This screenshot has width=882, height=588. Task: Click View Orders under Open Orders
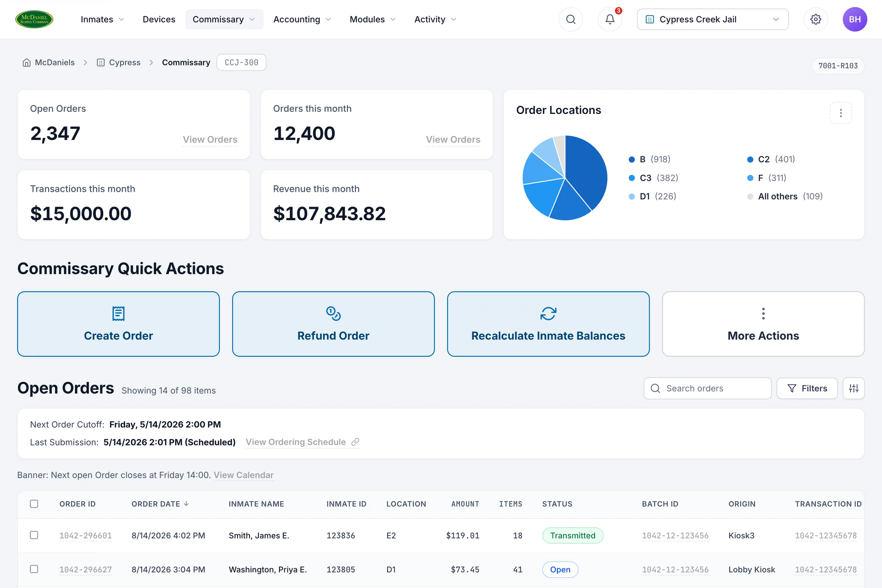pos(210,140)
